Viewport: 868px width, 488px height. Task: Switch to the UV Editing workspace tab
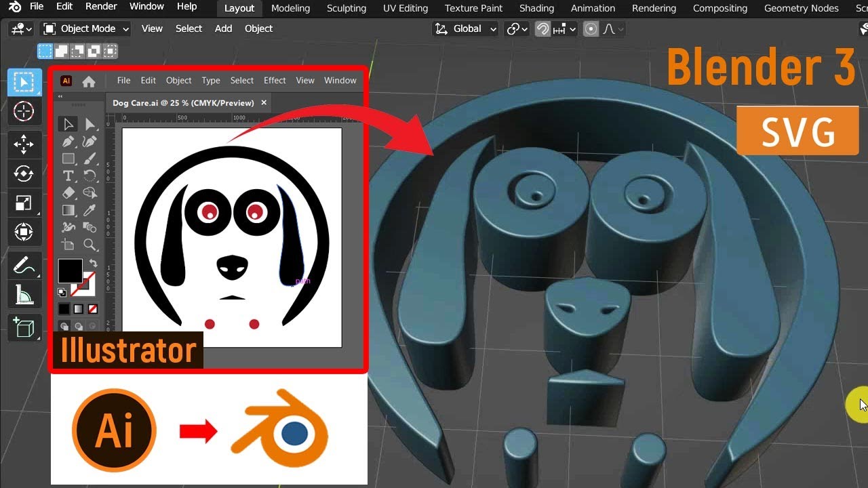click(406, 8)
